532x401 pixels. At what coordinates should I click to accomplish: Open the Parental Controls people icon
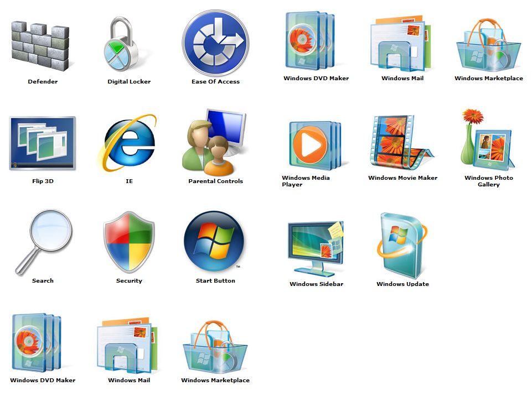[214, 142]
